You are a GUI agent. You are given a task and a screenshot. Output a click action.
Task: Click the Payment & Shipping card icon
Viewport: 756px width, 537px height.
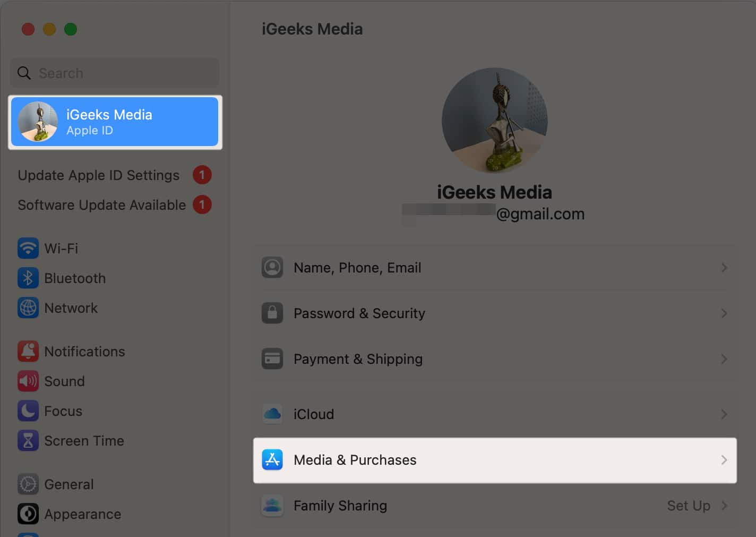(x=272, y=359)
